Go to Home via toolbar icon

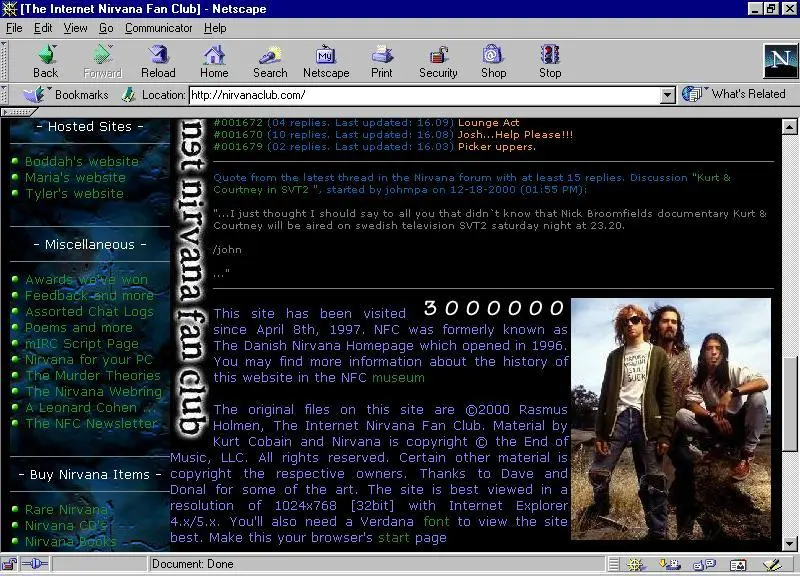tap(214, 61)
